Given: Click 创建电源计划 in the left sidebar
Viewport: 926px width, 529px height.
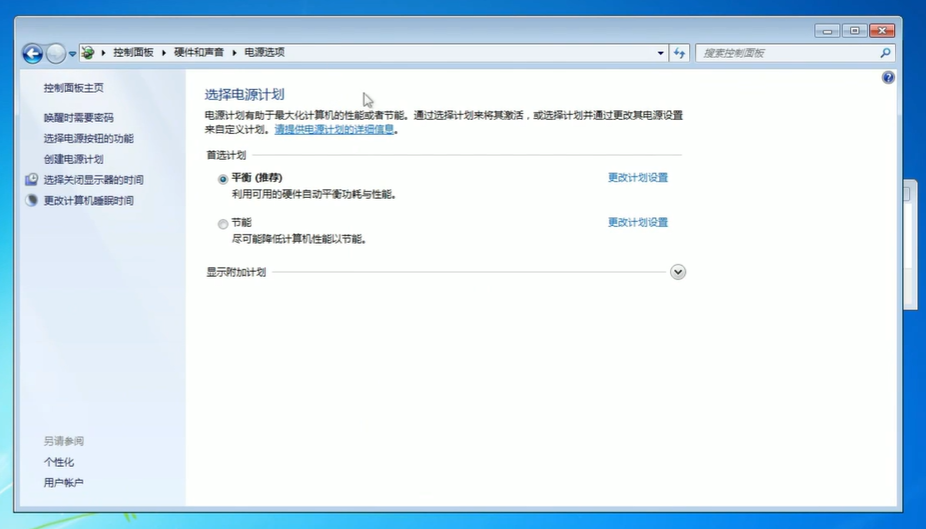Looking at the screenshot, I should point(73,159).
